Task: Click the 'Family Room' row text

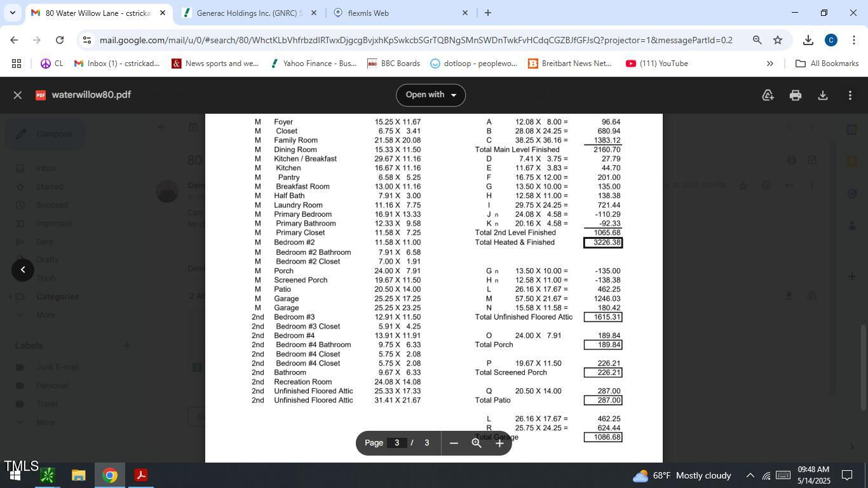Action: pyautogui.click(x=295, y=140)
